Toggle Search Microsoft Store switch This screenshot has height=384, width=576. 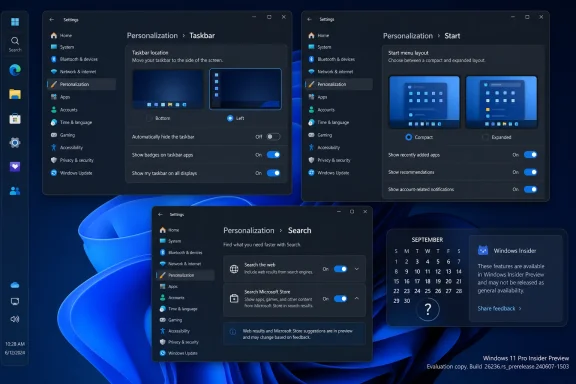pos(341,298)
